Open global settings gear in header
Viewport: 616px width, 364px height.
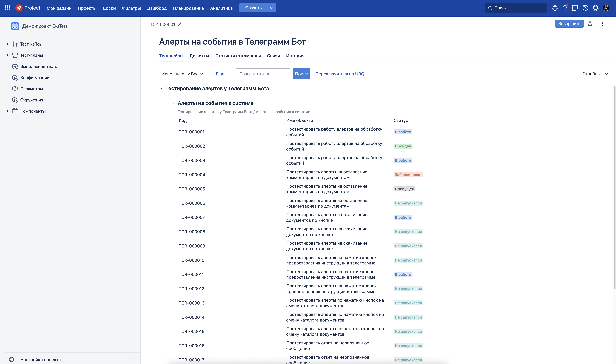(x=596, y=8)
